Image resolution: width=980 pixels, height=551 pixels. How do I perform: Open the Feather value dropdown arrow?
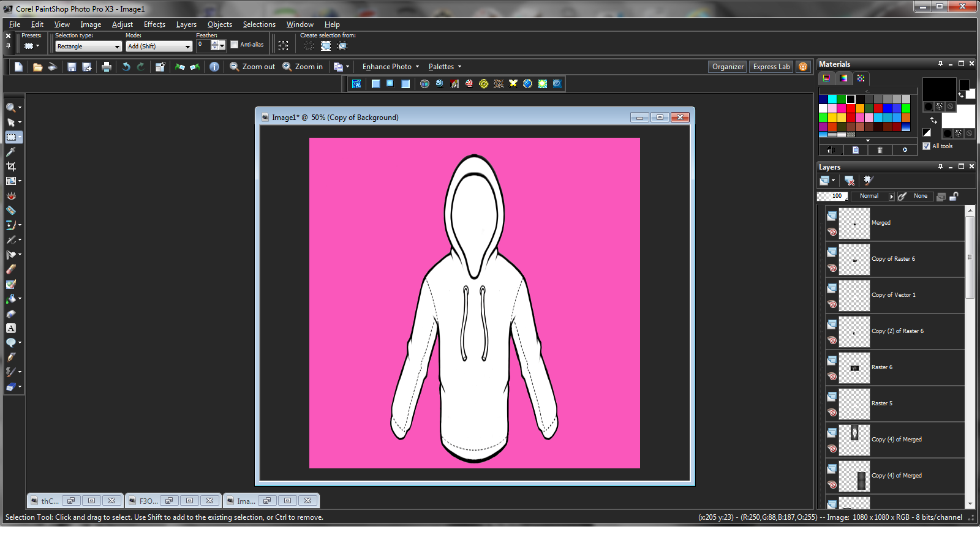click(x=222, y=45)
